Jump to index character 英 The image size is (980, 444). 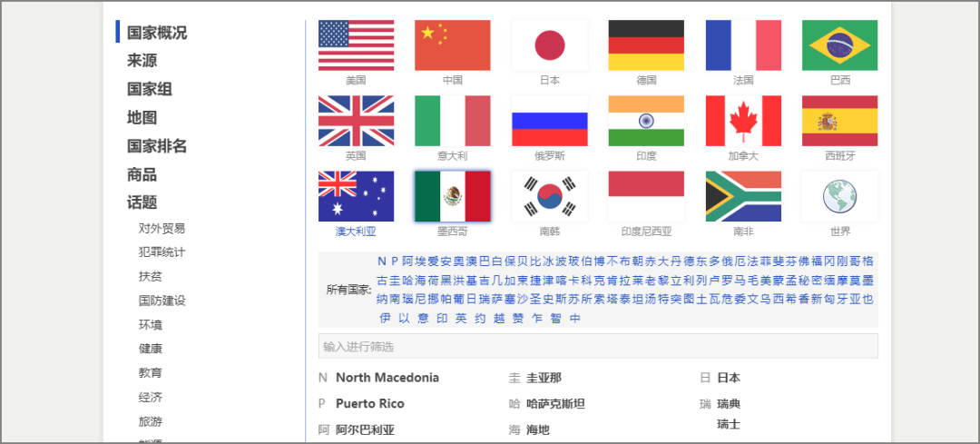click(x=461, y=319)
